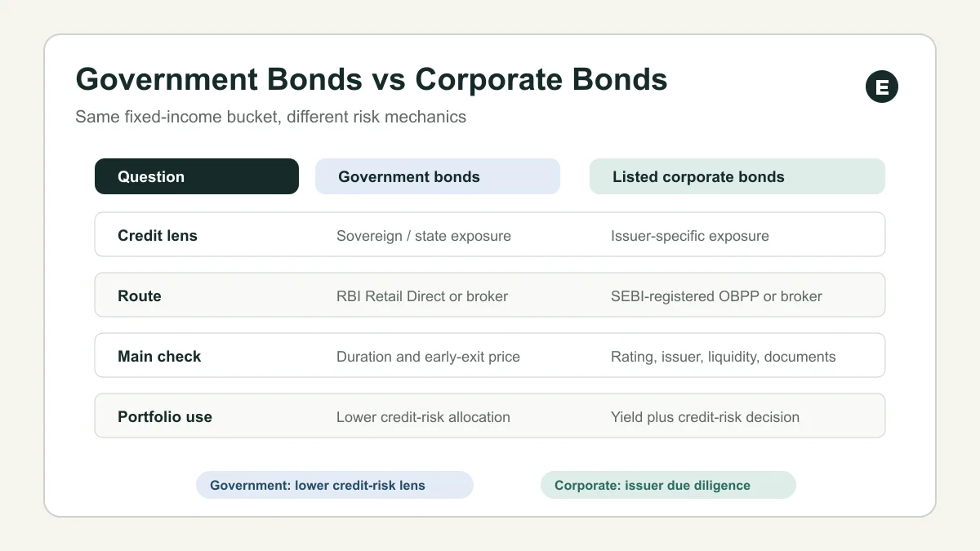980x551 pixels.
Task: Click Yield plus credit-risk decision cell
Action: (x=705, y=417)
